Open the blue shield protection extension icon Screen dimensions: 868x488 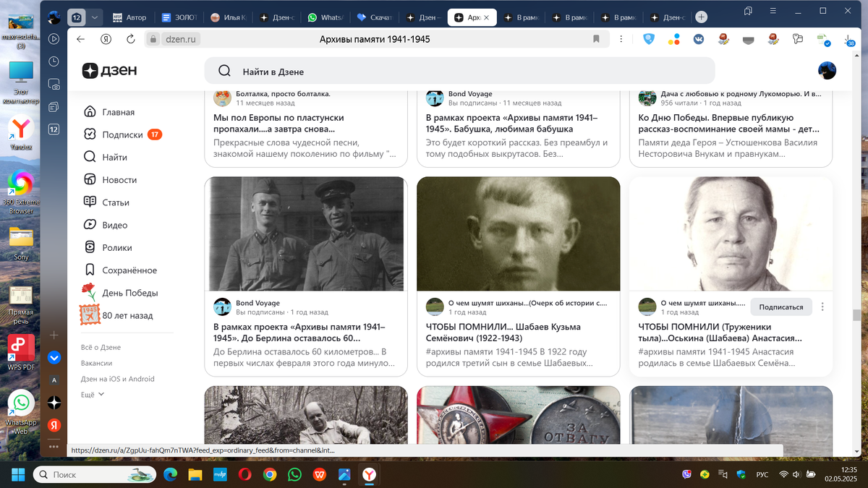pos(650,40)
